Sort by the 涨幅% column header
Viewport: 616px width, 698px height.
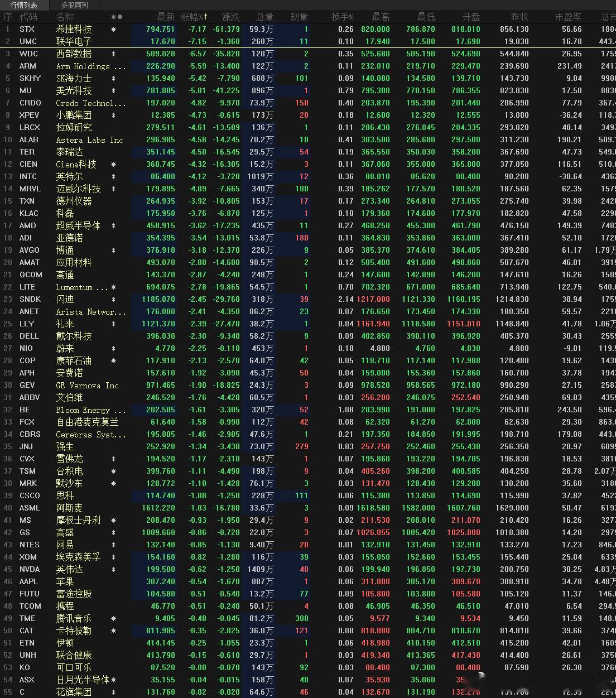(x=194, y=17)
